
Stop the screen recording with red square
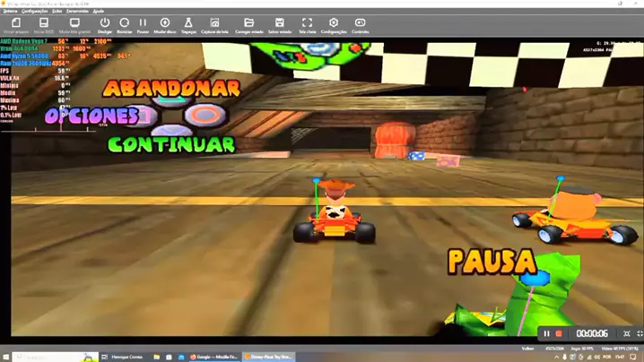(x=559, y=333)
